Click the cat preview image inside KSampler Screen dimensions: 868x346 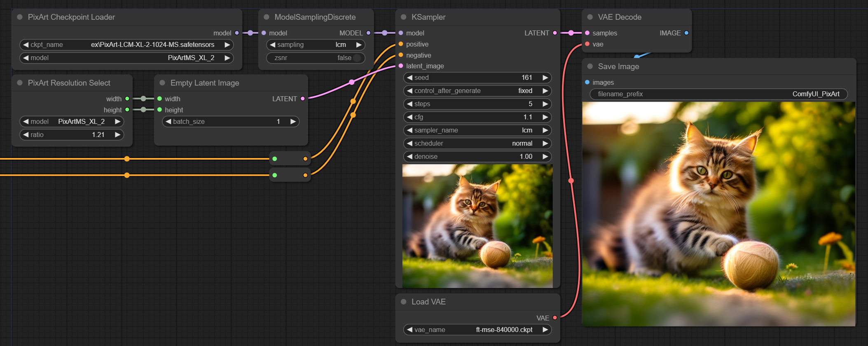(477, 226)
